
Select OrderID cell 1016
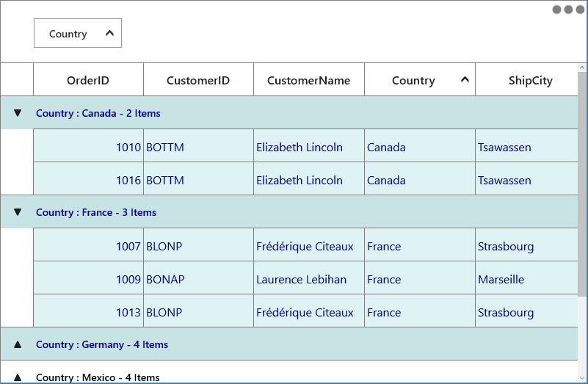(x=88, y=179)
